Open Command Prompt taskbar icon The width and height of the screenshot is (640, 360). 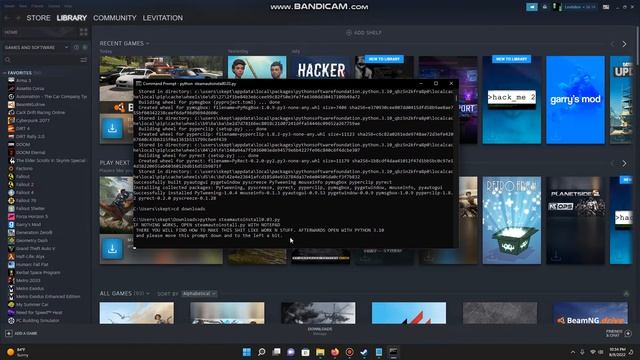pos(393,352)
